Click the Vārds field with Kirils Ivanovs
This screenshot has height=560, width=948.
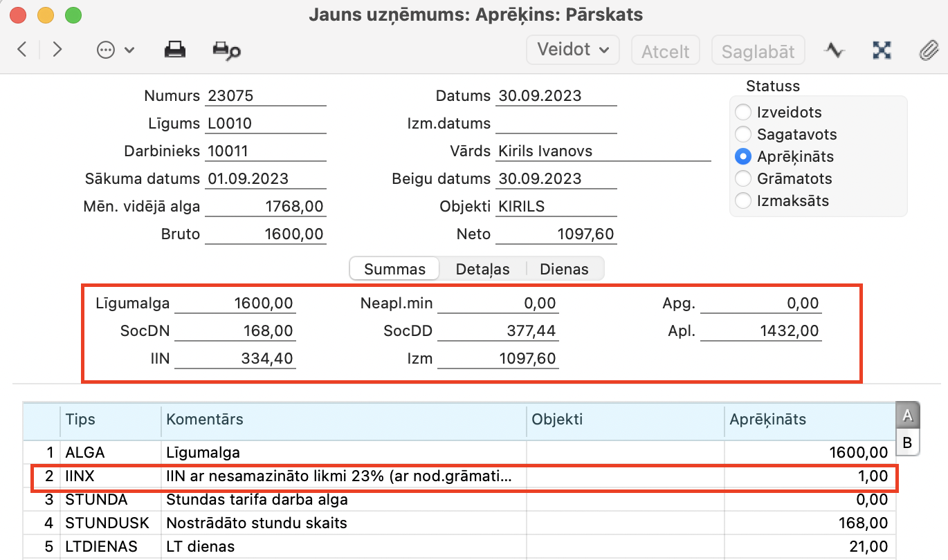pyautogui.click(x=603, y=151)
